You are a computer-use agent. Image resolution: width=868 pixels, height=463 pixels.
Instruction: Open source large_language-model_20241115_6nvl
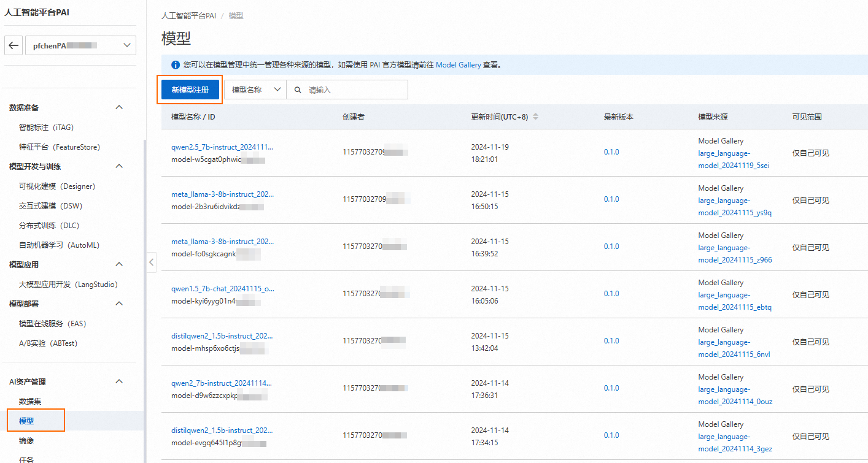(734, 348)
